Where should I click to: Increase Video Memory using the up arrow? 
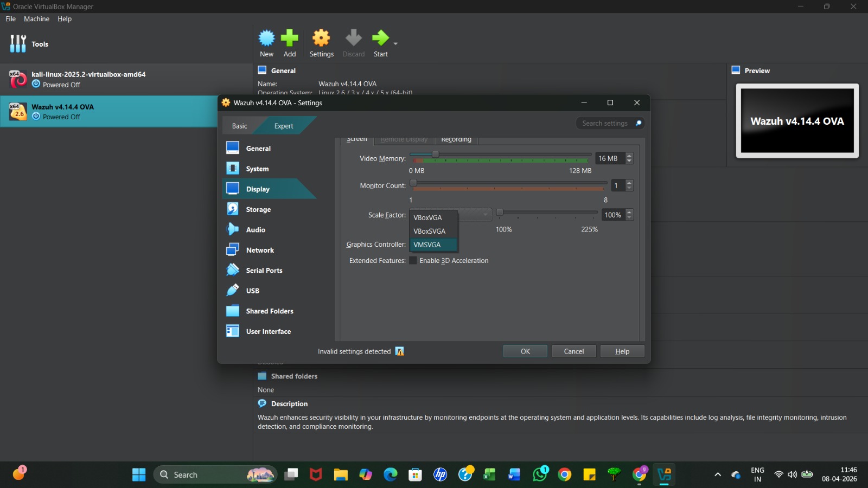(x=629, y=156)
